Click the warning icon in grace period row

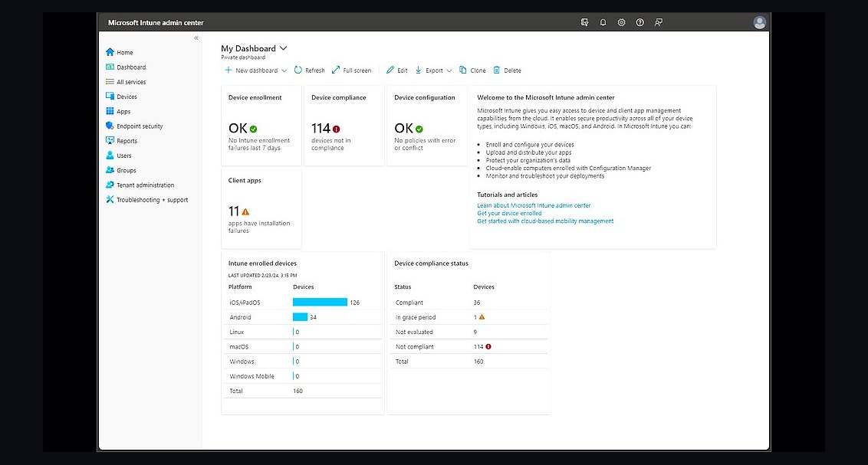pyautogui.click(x=482, y=317)
